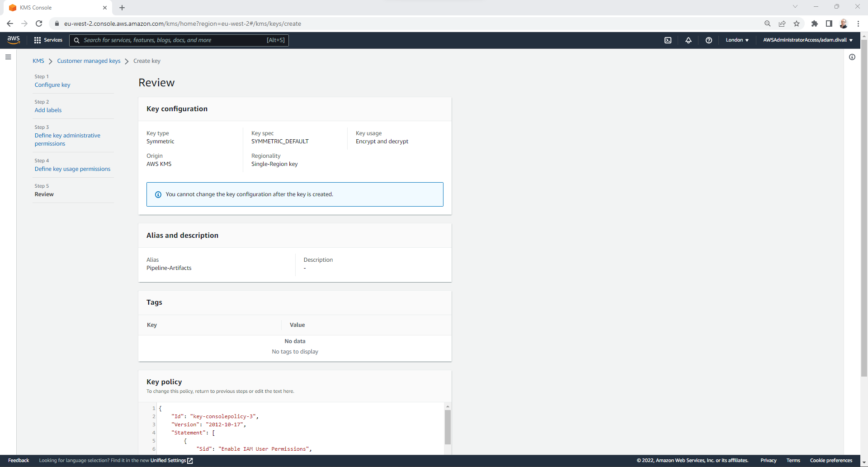The image size is (868, 467).
Task: Open Cookie preferences
Action: [831, 461]
